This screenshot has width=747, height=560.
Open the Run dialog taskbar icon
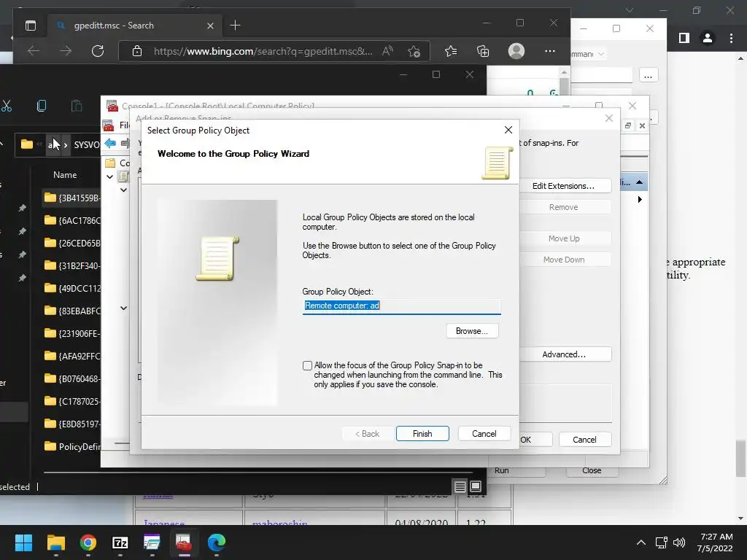[152, 542]
